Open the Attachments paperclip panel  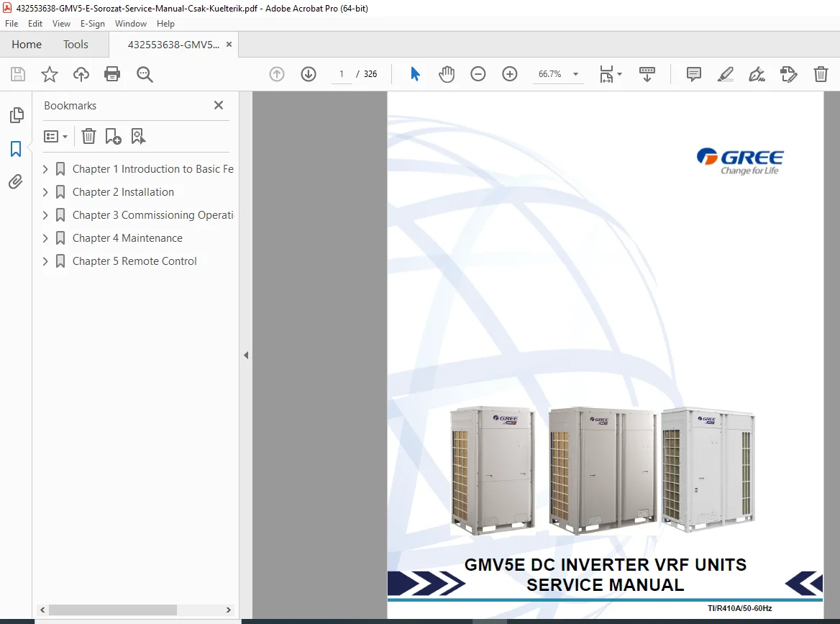click(x=16, y=182)
